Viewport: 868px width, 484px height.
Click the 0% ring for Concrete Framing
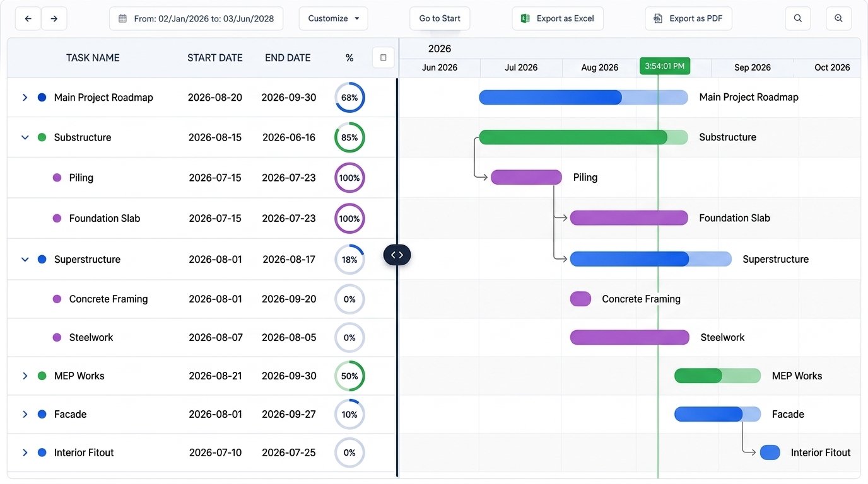click(349, 299)
